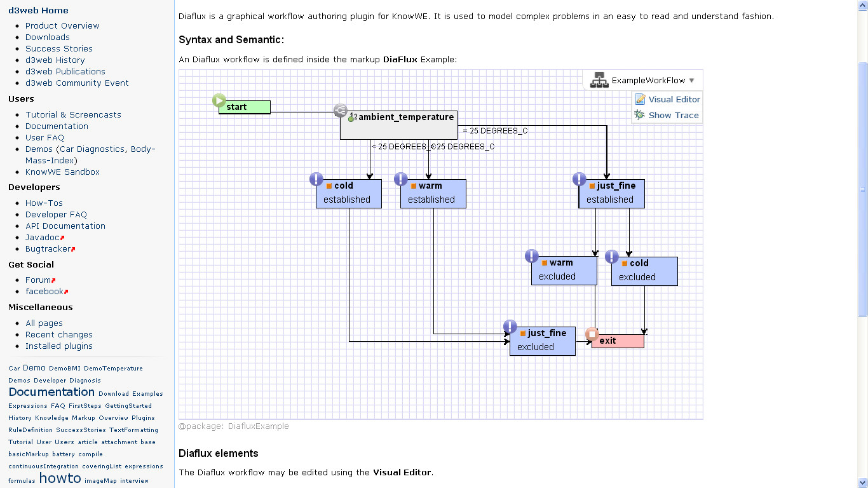The width and height of the screenshot is (868, 488).
Task: Click external link icon next to facebook
Action: pyautogui.click(x=66, y=292)
